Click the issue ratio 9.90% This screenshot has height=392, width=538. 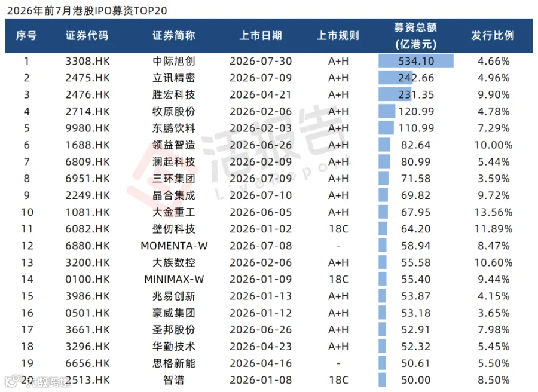[494, 94]
